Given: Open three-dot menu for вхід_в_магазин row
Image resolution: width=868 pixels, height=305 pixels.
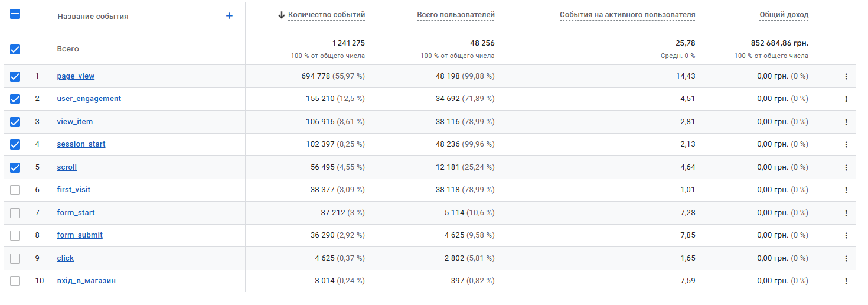Looking at the screenshot, I should coord(846,281).
